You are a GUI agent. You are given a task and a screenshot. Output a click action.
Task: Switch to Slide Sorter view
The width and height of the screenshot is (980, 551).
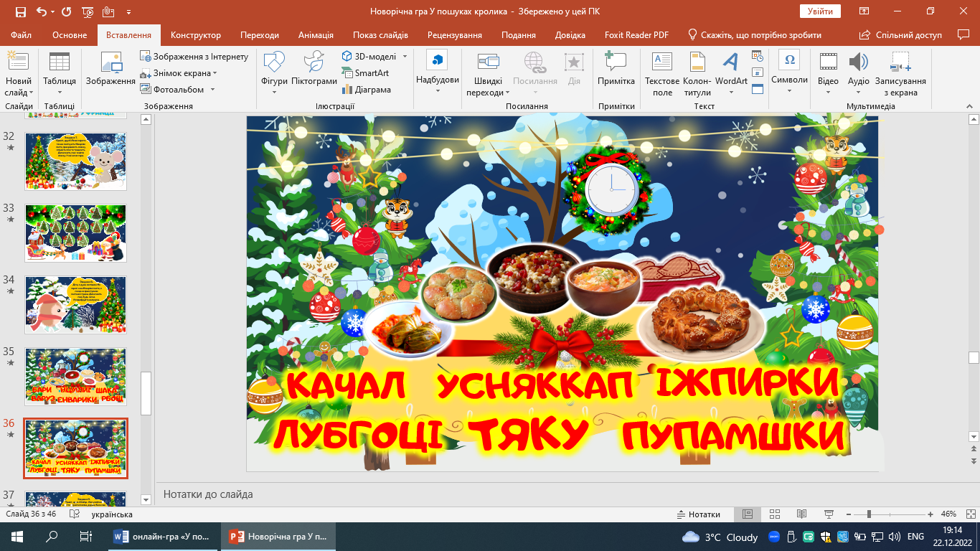pyautogui.click(x=774, y=514)
